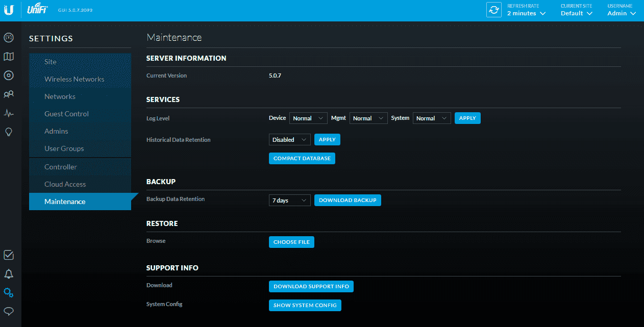Apply the Log Level settings

(467, 118)
